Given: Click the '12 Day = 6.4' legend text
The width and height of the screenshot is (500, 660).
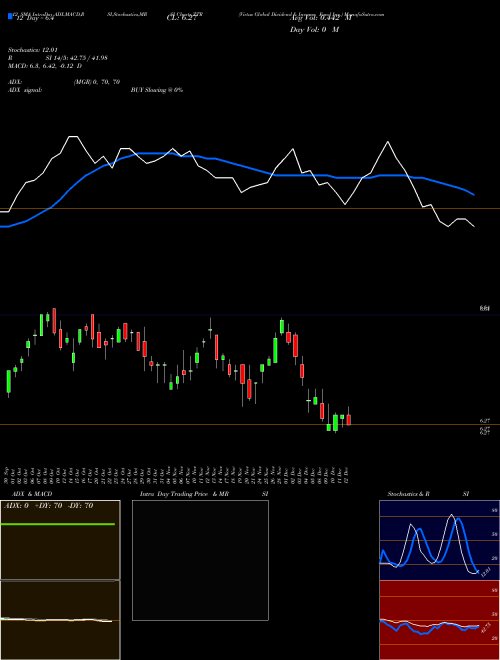Looking at the screenshot, I should pyautogui.click(x=35, y=19).
